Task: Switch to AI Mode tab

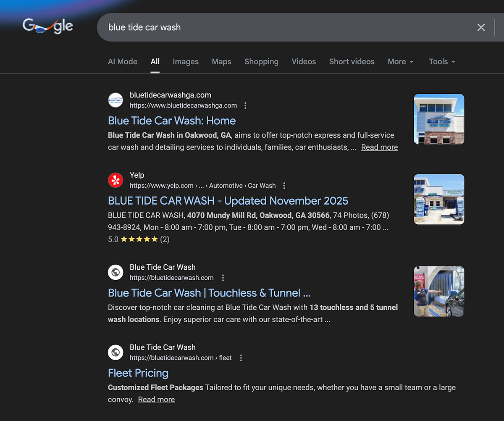Action: tap(123, 61)
